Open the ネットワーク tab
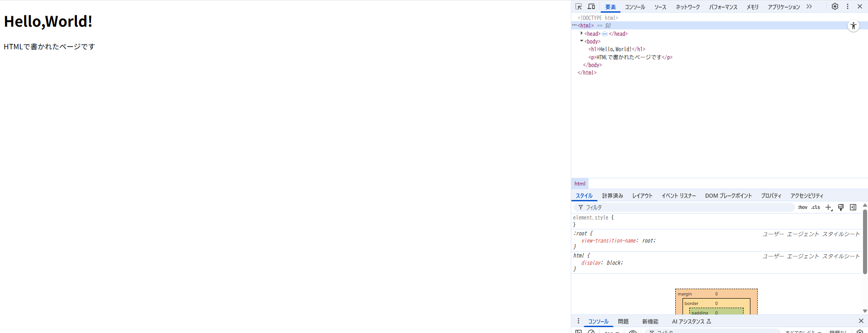Viewport: 868px width, 333px height. click(x=688, y=7)
